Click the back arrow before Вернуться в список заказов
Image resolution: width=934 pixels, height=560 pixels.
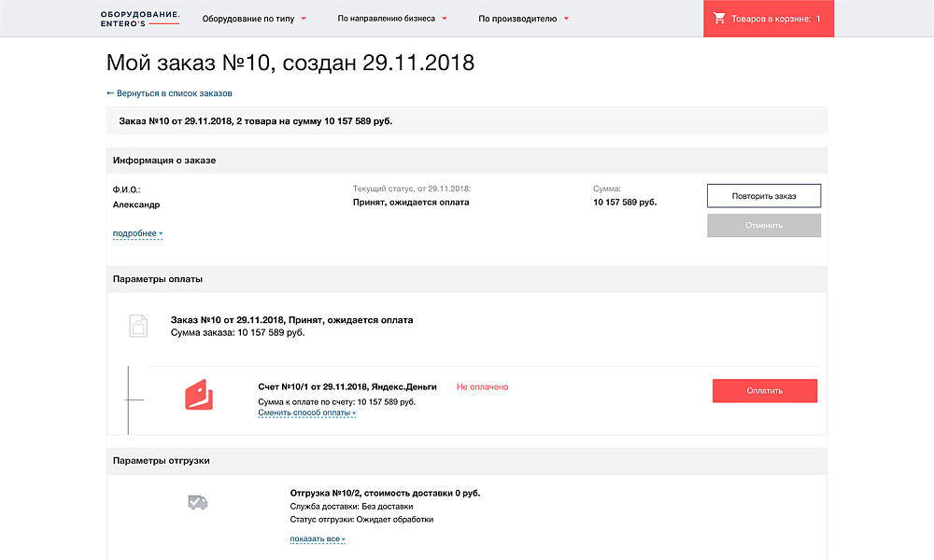tap(112, 93)
